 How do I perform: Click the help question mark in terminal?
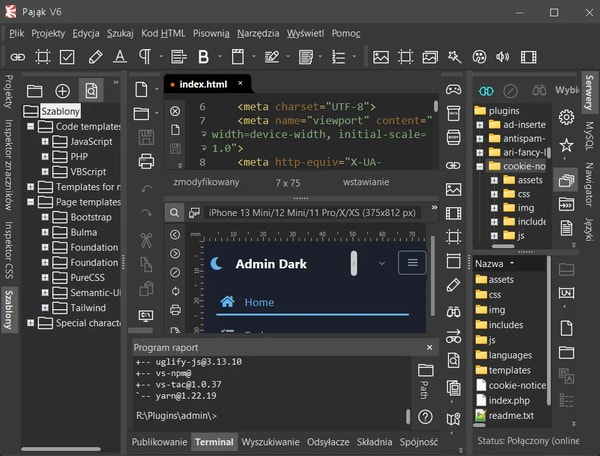point(425,417)
